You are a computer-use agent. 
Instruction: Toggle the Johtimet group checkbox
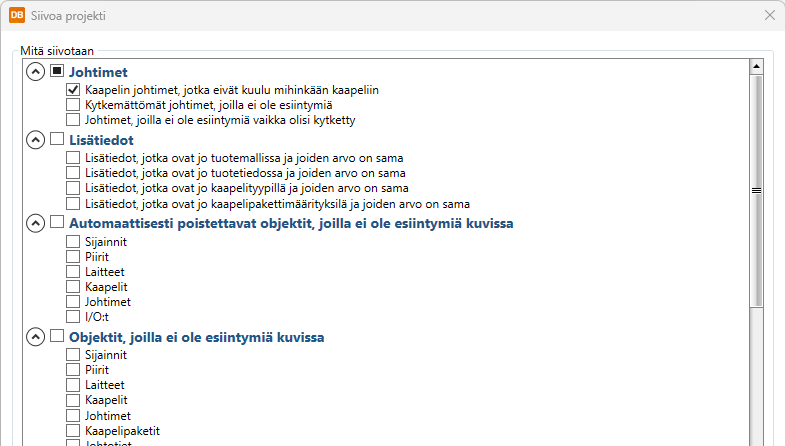(57, 72)
